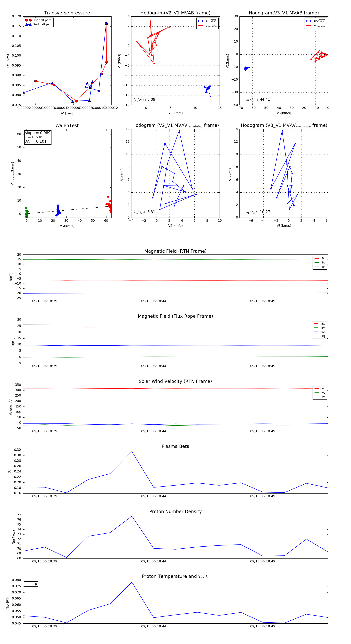Click the "Np(#/cc)" y-axis label
The image size is (351, 644).
(13, 537)
